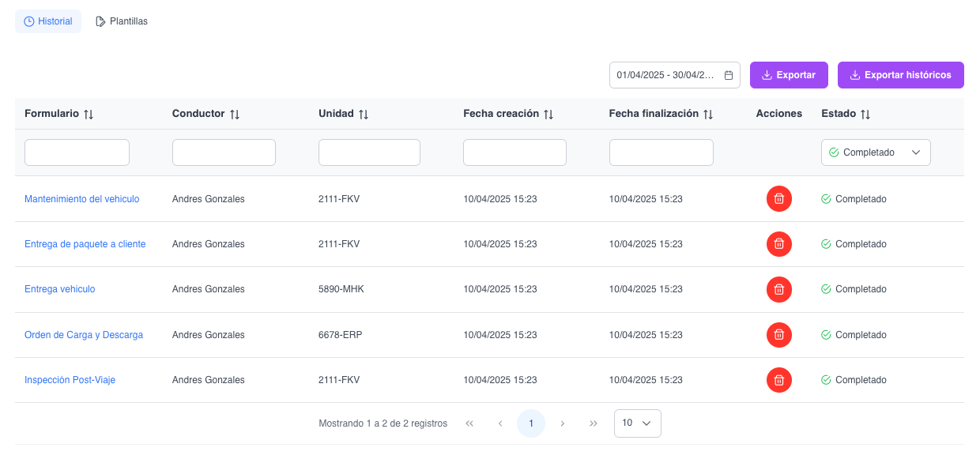This screenshot has width=980, height=459.
Task: Expand rows-per-page dropdown showing 10
Action: tap(637, 423)
